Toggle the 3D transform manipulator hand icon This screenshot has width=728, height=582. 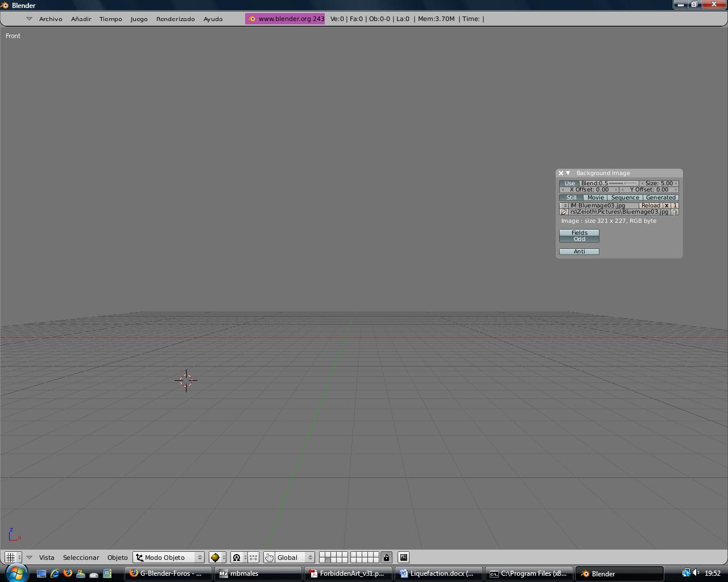[269, 558]
